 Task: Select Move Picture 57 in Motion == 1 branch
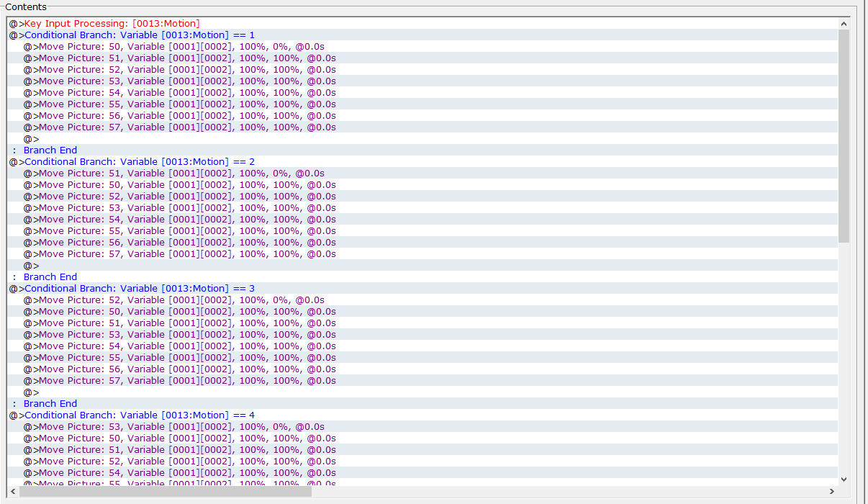(x=423, y=127)
